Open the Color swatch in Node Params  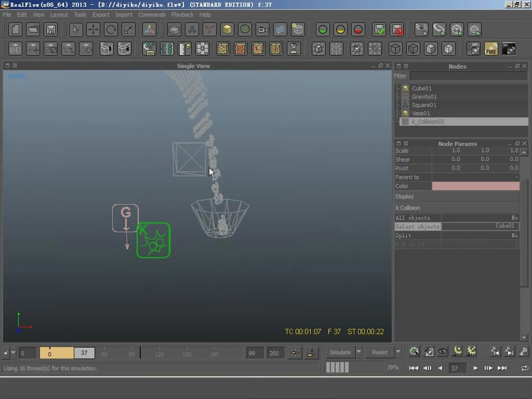[x=475, y=186]
